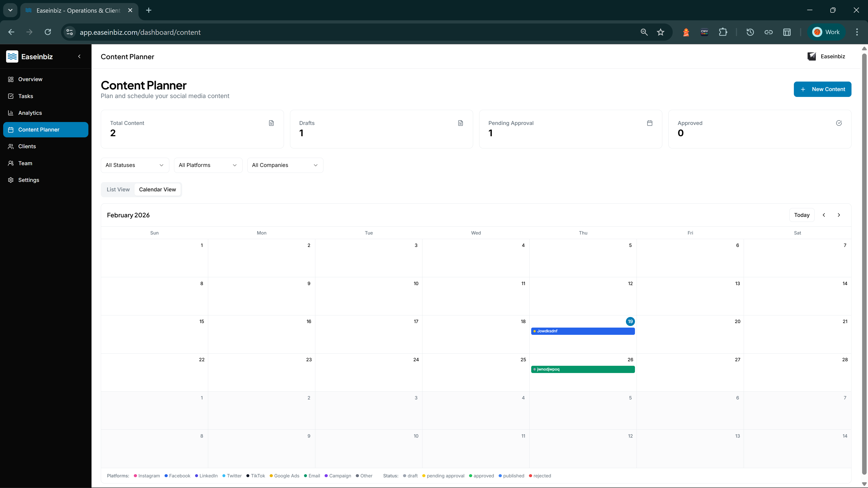Switch to List View
Screen dimensions: 868x488
click(118, 189)
